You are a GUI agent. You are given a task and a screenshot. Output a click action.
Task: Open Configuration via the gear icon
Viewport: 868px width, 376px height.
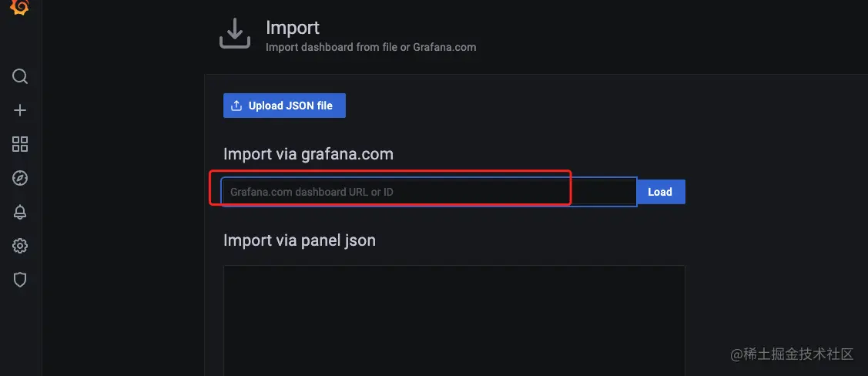pos(20,246)
